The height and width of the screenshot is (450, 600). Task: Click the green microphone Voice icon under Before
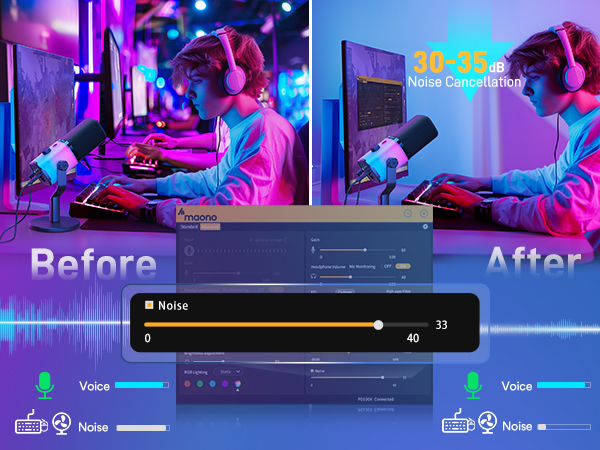coord(43,385)
